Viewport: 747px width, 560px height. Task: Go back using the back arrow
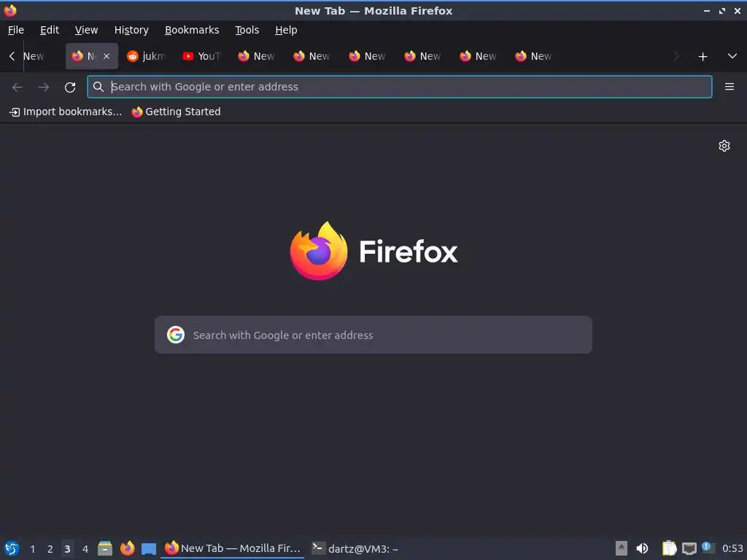[x=18, y=87]
